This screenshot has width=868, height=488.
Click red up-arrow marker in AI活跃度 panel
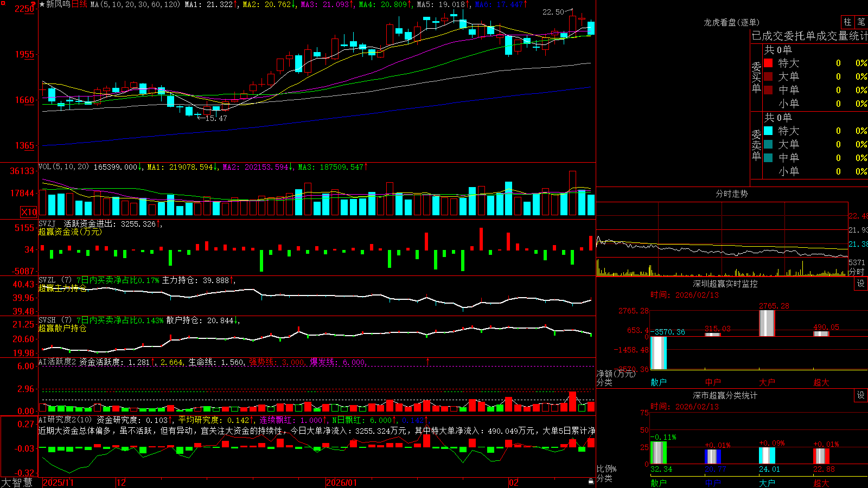[427, 361]
